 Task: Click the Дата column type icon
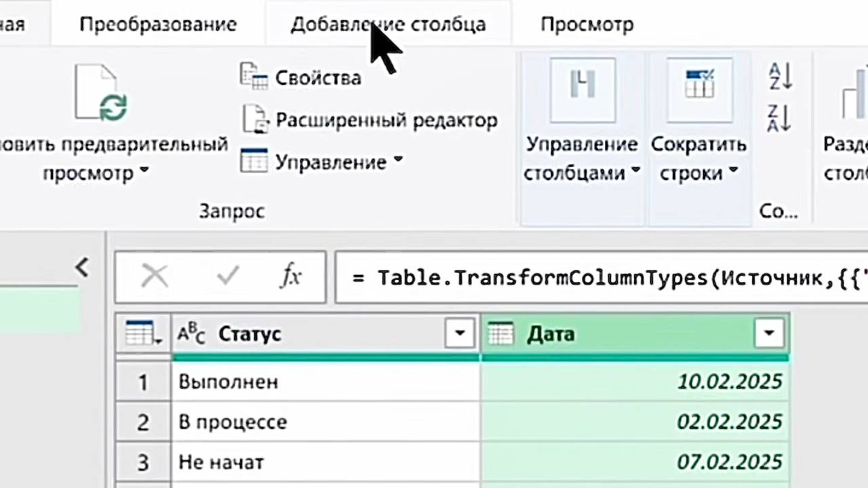[501, 333]
